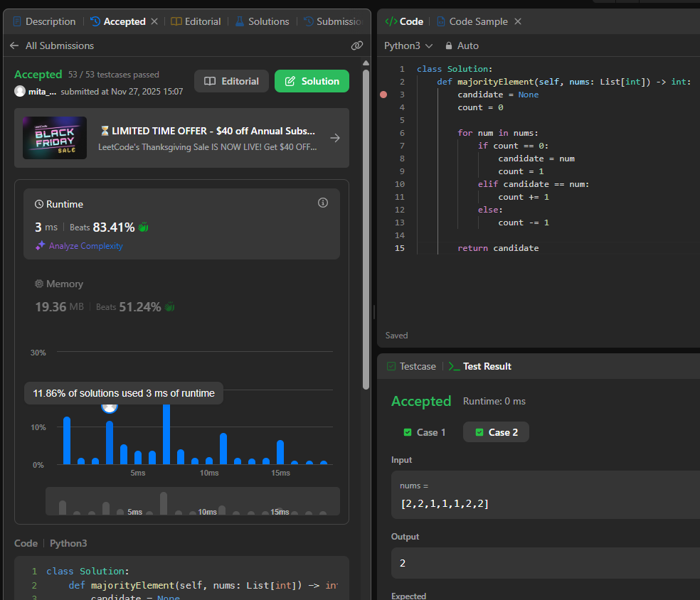Select the Test Result tab
Screen dimensions: 700x600
pyautogui.click(x=480, y=366)
